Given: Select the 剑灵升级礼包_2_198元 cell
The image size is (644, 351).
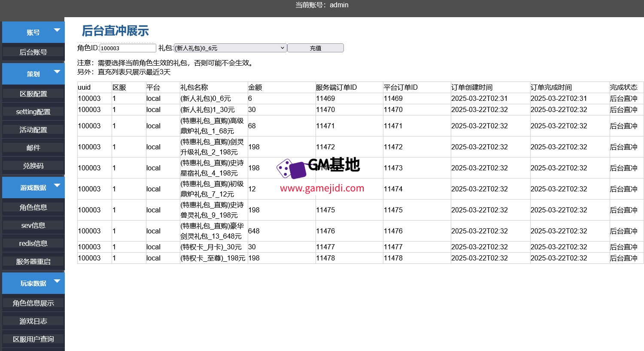Looking at the screenshot, I should point(214,147).
